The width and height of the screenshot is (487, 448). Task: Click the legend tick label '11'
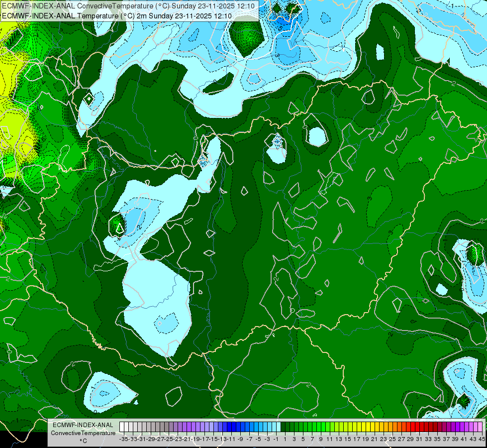point(329,439)
